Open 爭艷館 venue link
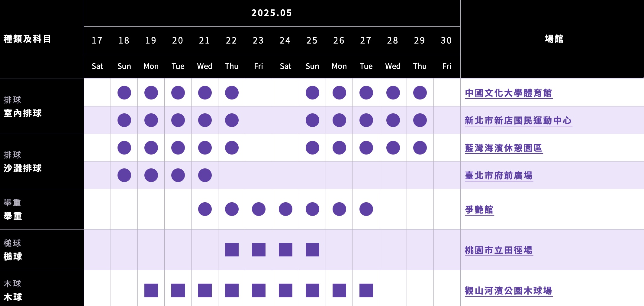644x306 pixels. click(x=479, y=210)
